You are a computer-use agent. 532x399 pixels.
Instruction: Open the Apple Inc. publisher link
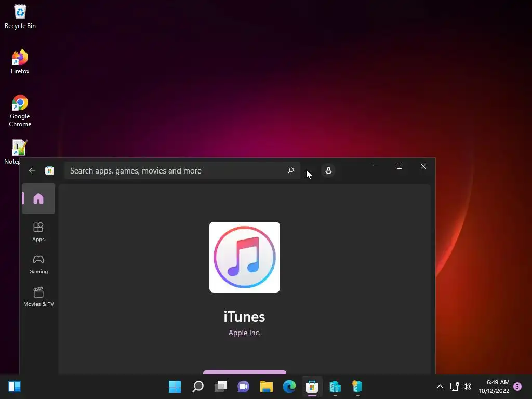tap(244, 333)
